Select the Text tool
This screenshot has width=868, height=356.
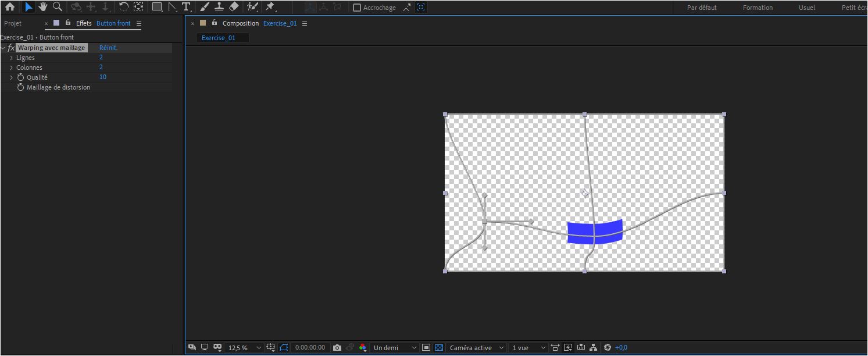click(x=186, y=7)
